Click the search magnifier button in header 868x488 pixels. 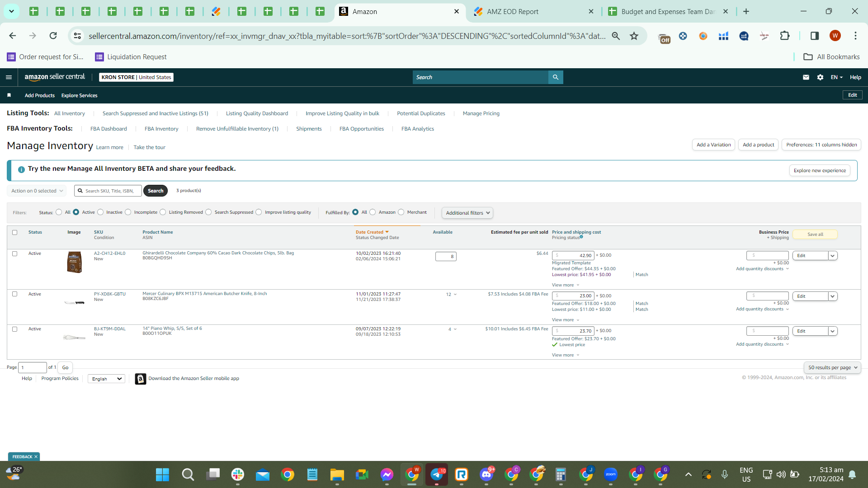(x=556, y=77)
